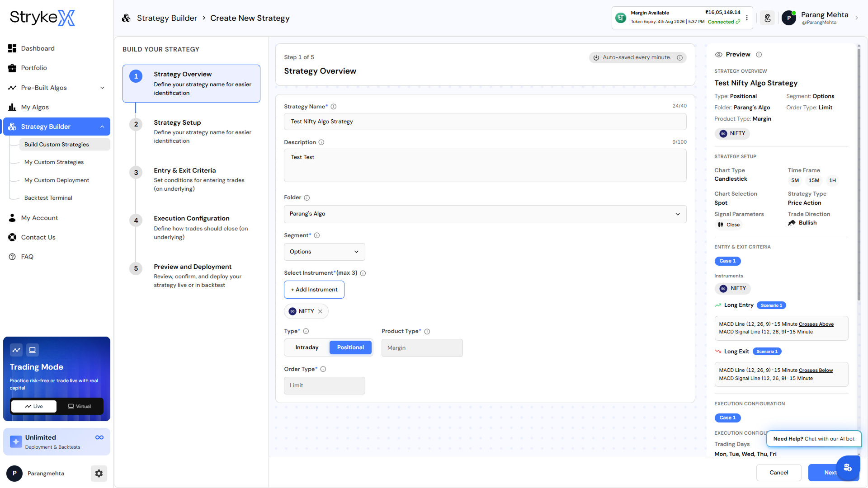This screenshot has height=488, width=868.
Task: Collapse the Strategy Builder sidebar section
Action: [102, 127]
